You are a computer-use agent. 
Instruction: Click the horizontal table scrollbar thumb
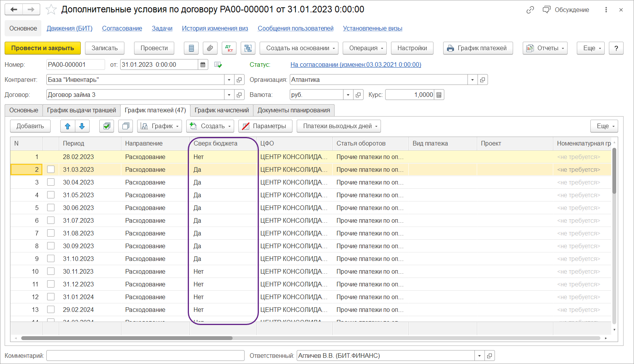click(127, 338)
